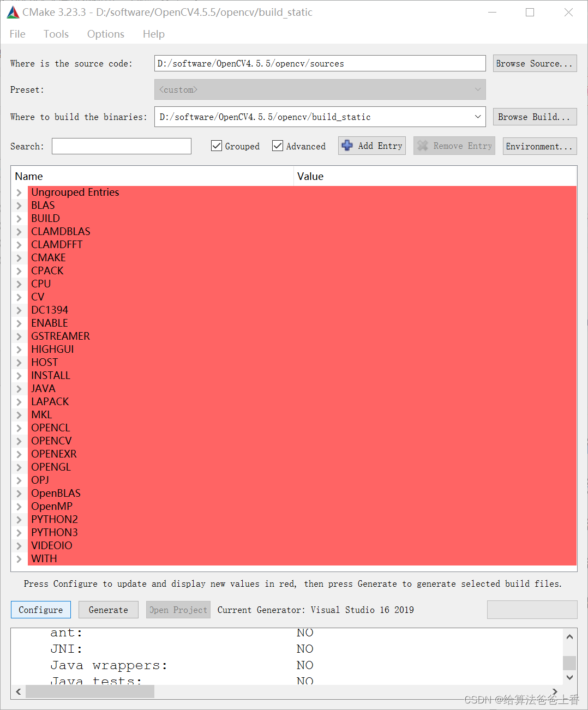This screenshot has width=588, height=710.
Task: Click the Value column header
Action: coord(435,176)
